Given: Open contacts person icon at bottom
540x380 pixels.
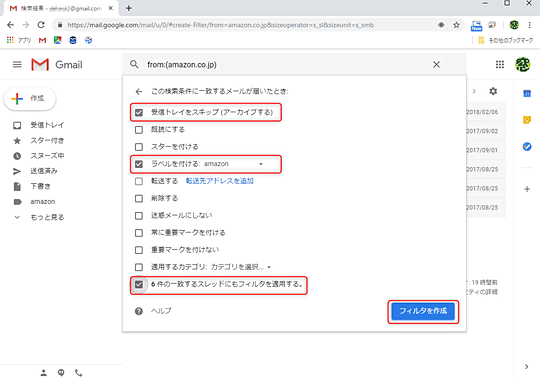Looking at the screenshot, I should [43, 372].
